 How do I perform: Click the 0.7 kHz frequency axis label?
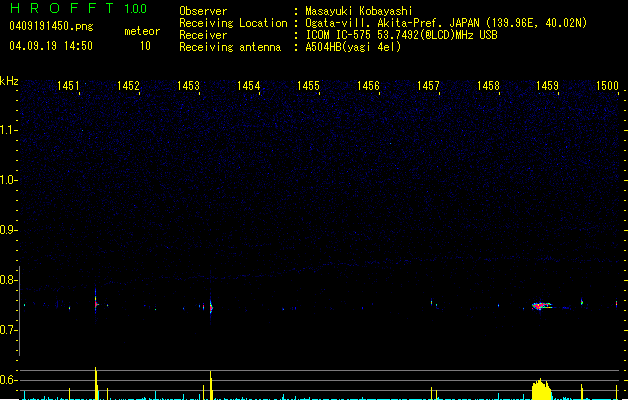click(8, 330)
